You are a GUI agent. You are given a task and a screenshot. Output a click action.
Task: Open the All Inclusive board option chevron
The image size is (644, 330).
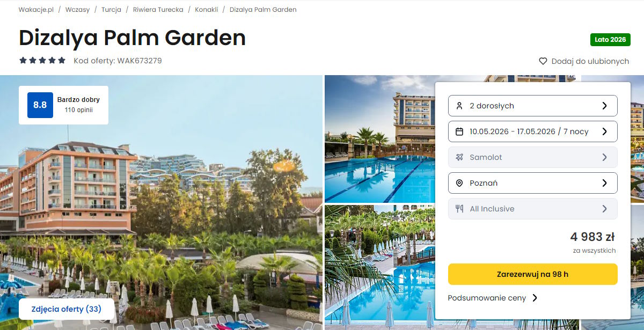(604, 209)
